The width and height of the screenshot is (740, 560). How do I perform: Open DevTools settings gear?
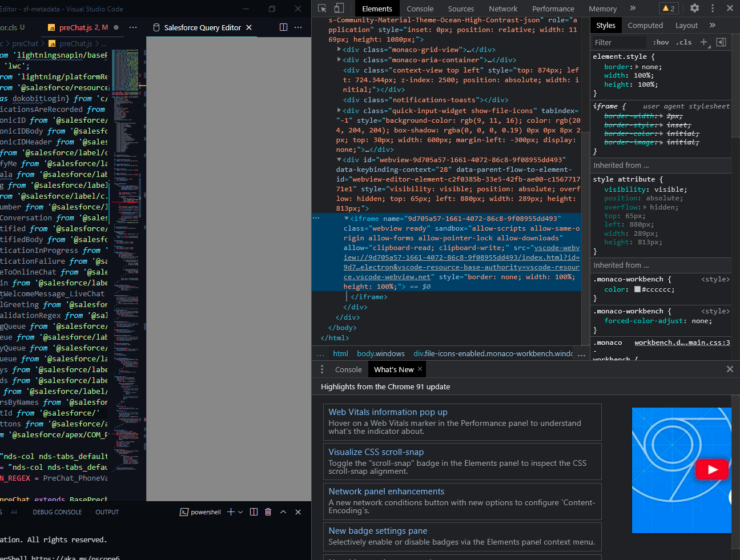pos(694,8)
